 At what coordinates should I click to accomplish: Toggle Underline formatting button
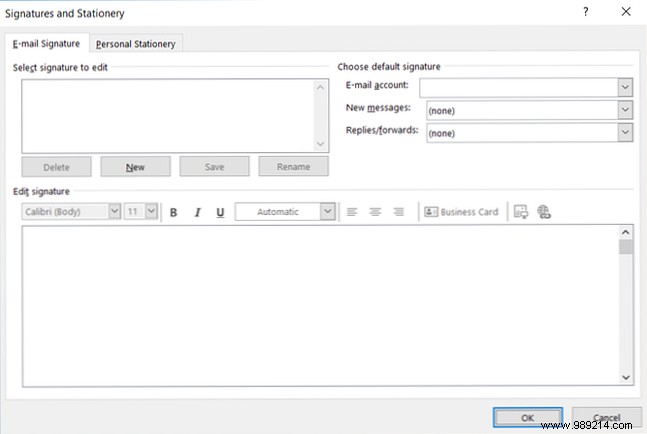[x=220, y=212]
